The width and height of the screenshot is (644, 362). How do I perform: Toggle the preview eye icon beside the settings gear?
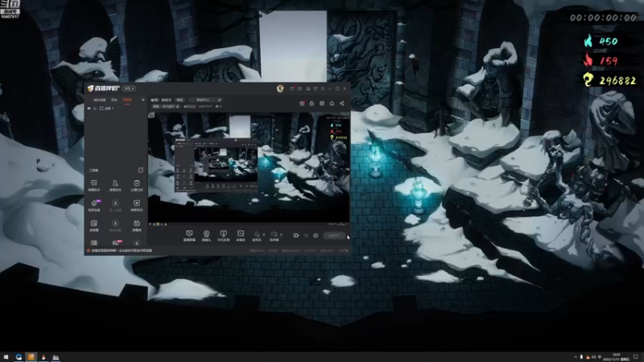[306, 236]
